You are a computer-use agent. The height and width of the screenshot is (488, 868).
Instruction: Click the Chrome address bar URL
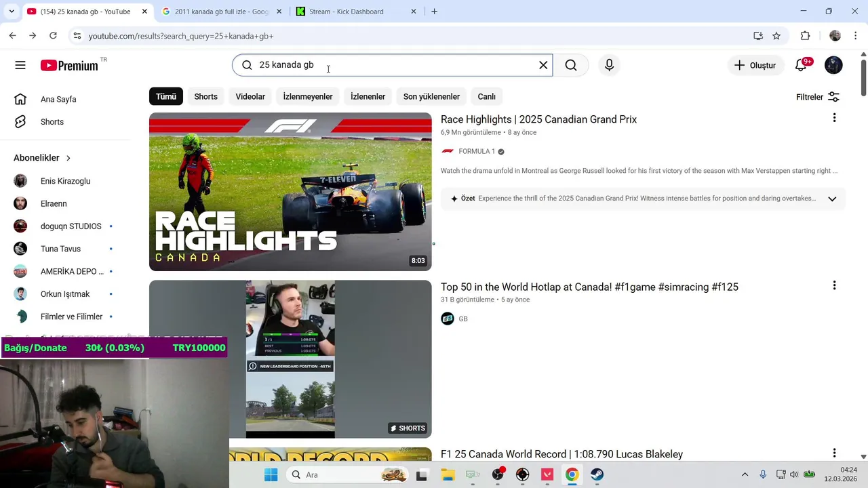click(180, 36)
